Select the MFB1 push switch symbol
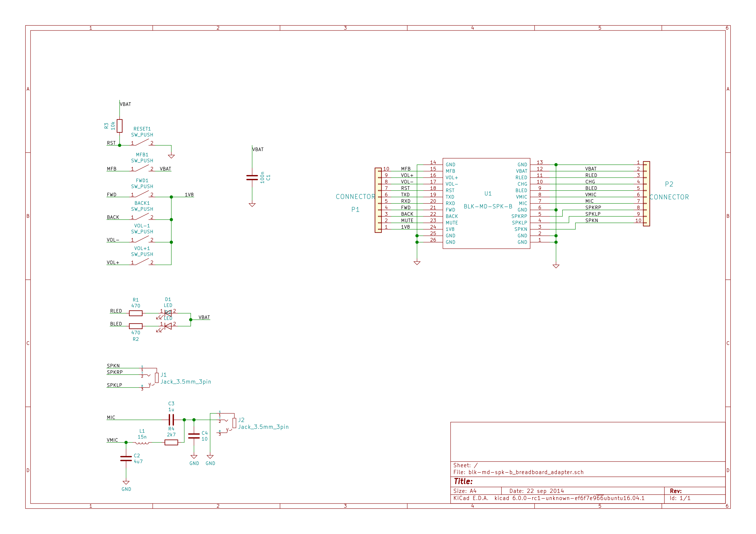The width and height of the screenshot is (756, 534). pos(142,168)
